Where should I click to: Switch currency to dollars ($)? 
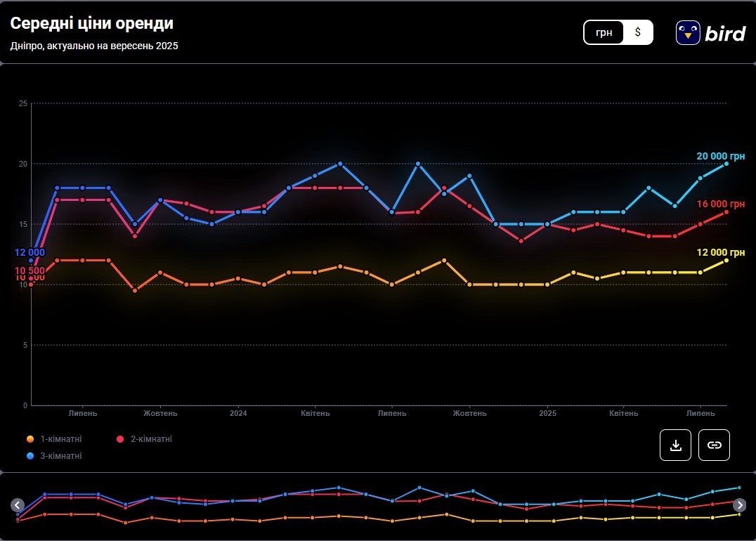tap(637, 32)
